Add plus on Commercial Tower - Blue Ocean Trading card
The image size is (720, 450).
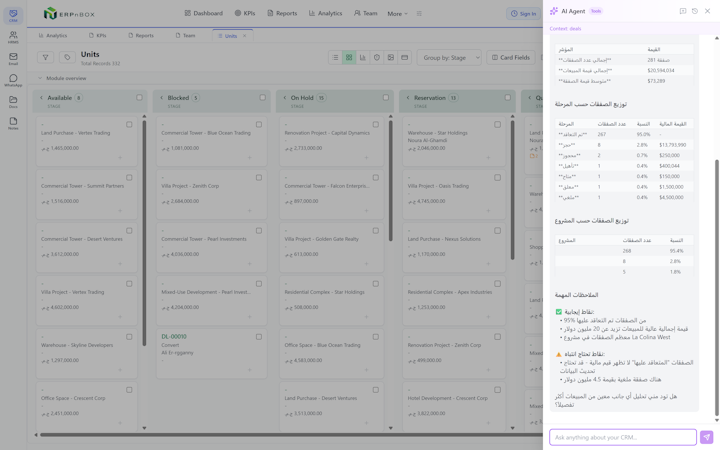coord(250,158)
